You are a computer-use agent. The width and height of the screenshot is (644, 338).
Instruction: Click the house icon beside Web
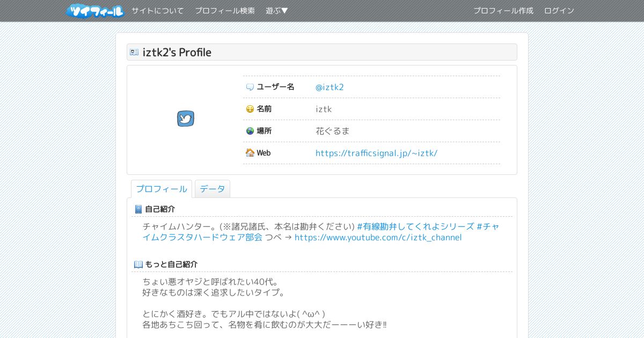click(250, 153)
